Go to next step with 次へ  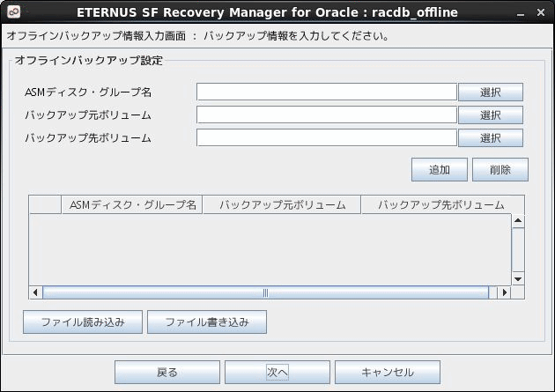(x=277, y=373)
